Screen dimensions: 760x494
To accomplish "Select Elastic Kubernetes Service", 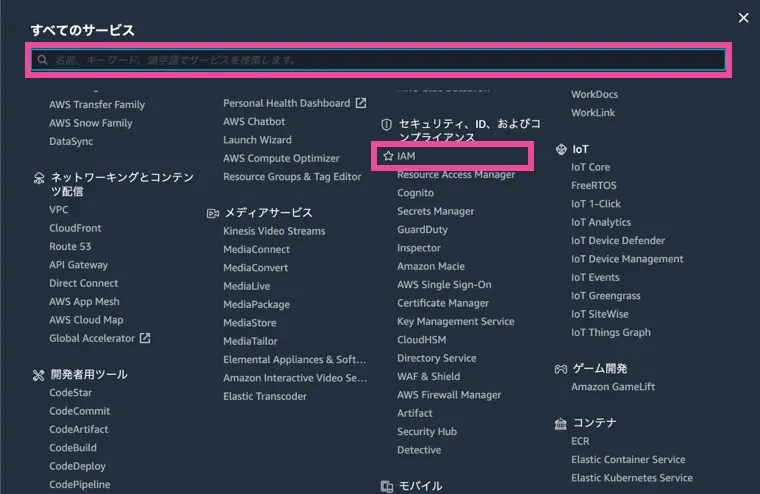I will tap(631, 478).
